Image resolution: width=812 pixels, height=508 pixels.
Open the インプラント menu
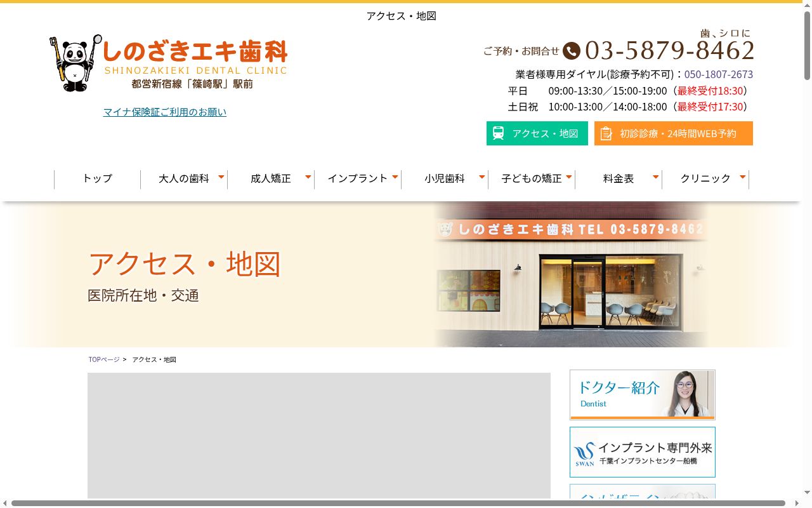click(358, 178)
